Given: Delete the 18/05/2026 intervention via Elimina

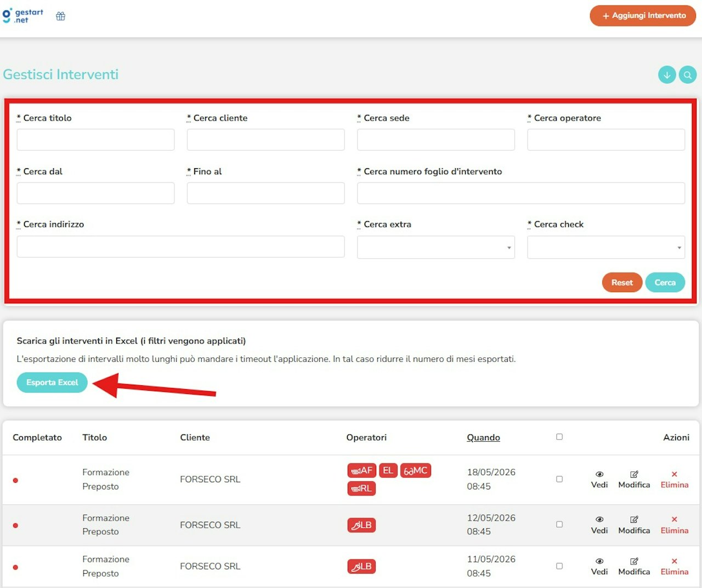Looking at the screenshot, I should (x=674, y=479).
